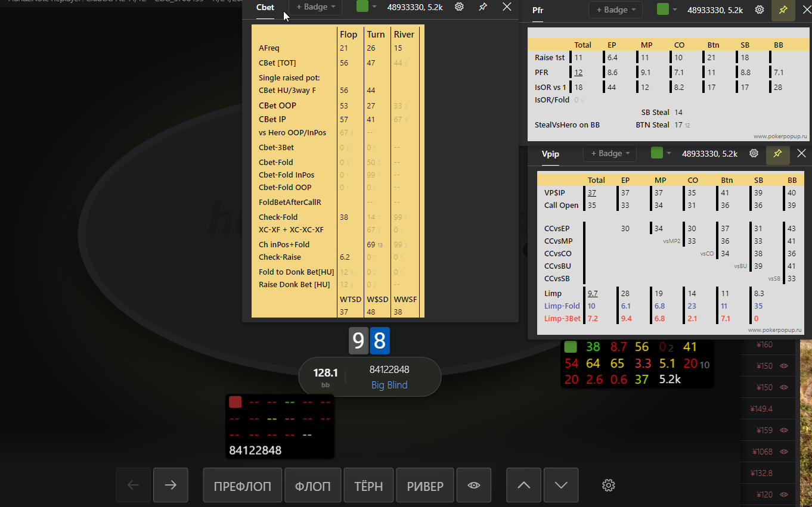
Task: Click the grey 9 card
Action: coord(358,341)
